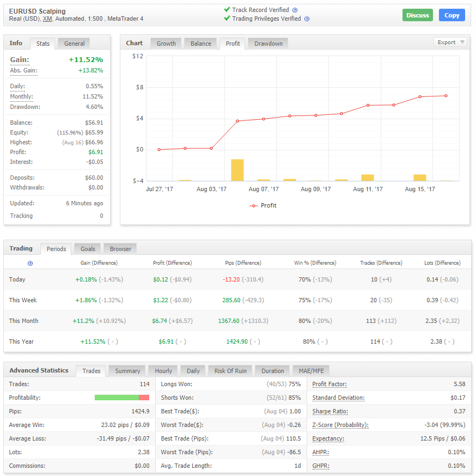Click the blue Copy button

pyautogui.click(x=451, y=15)
